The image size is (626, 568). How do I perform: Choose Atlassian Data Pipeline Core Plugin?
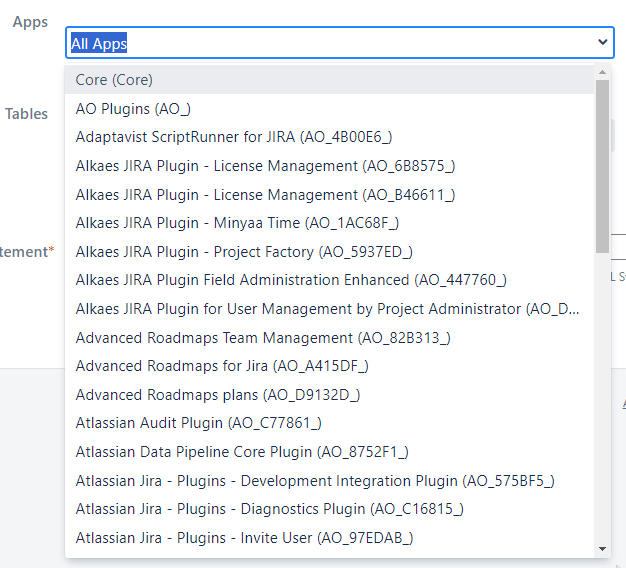point(242,452)
